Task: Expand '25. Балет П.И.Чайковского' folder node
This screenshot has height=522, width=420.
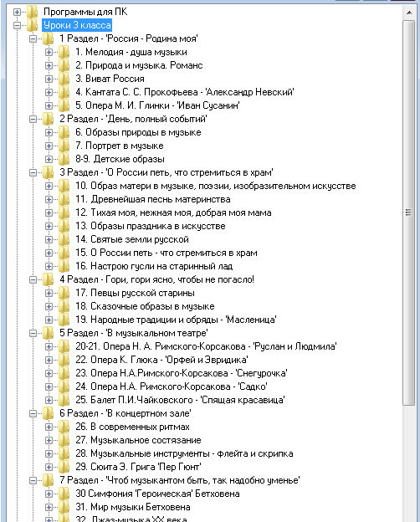Action: tap(49, 400)
